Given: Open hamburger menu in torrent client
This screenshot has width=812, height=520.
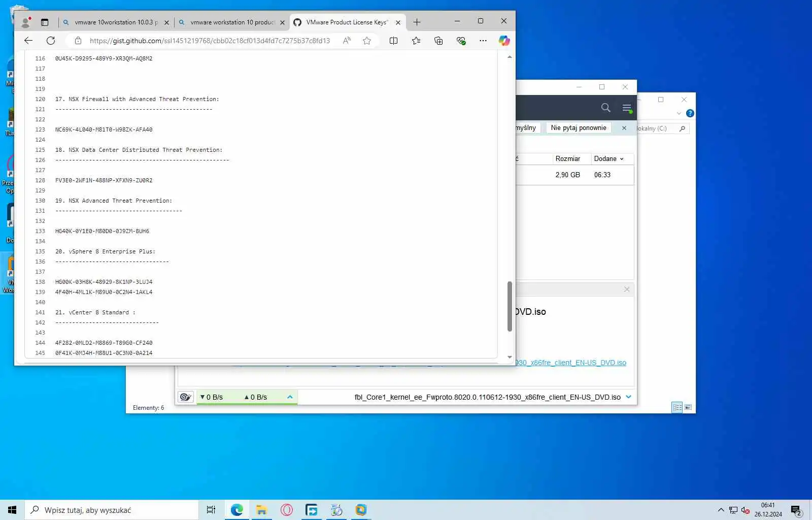Looking at the screenshot, I should pos(627,108).
